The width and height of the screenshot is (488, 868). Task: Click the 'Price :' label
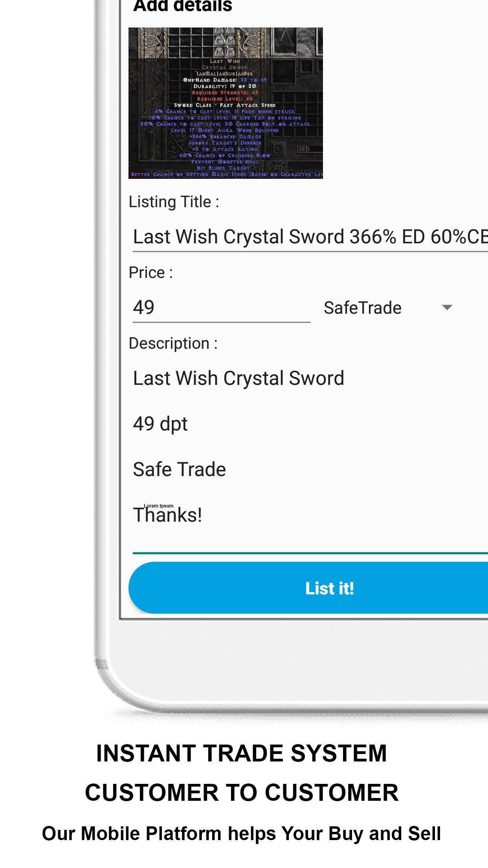(151, 272)
